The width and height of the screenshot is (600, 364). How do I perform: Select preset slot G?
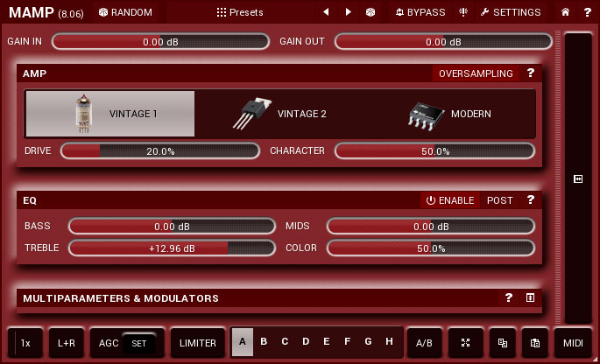[x=368, y=342]
